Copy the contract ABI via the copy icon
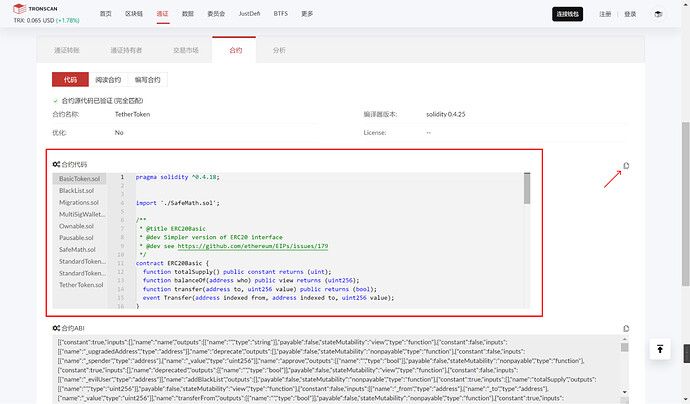The width and height of the screenshot is (690, 404). [x=626, y=328]
